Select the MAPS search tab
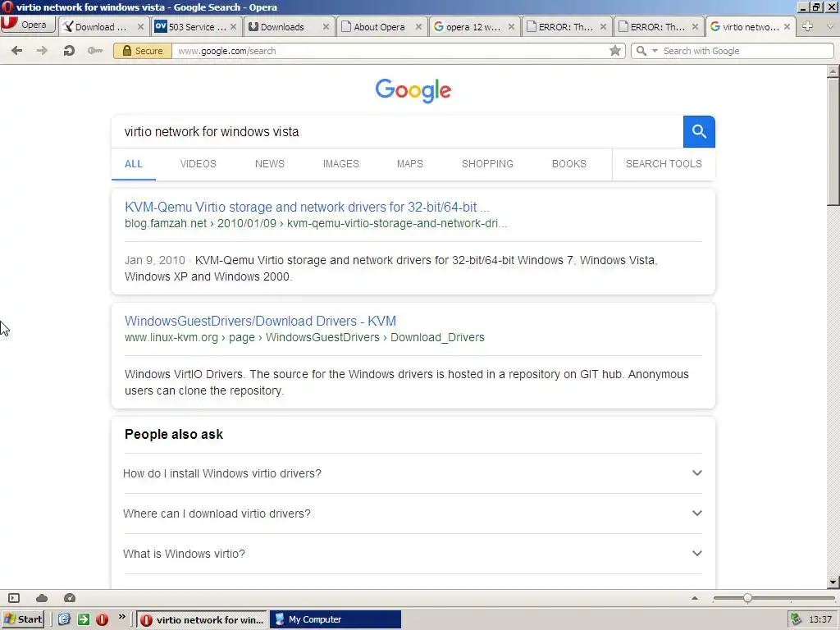 click(410, 164)
